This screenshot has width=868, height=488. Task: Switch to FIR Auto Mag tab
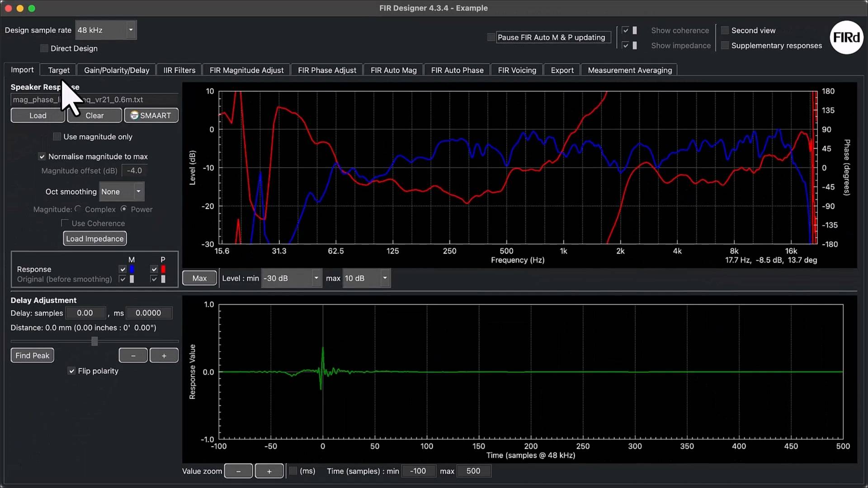(393, 70)
